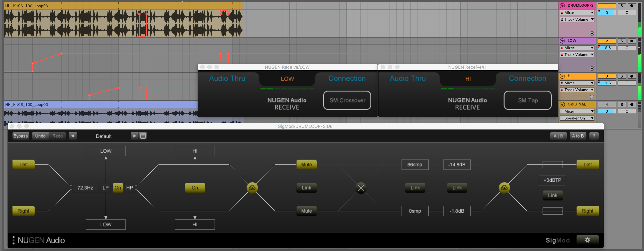The width and height of the screenshot is (644, 251).
Task: Add automation lane on DRUMLOOP-S track
Action: tap(591, 33)
